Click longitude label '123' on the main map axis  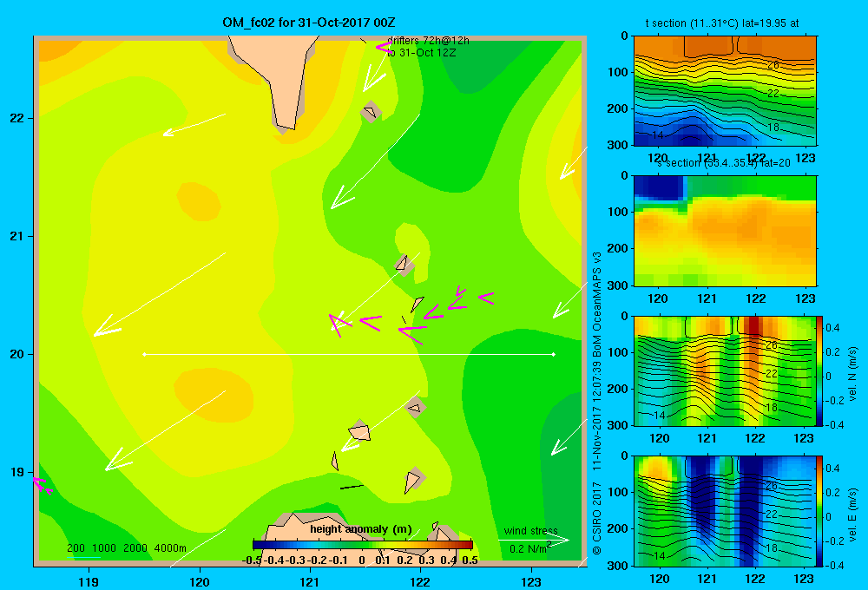click(x=531, y=581)
